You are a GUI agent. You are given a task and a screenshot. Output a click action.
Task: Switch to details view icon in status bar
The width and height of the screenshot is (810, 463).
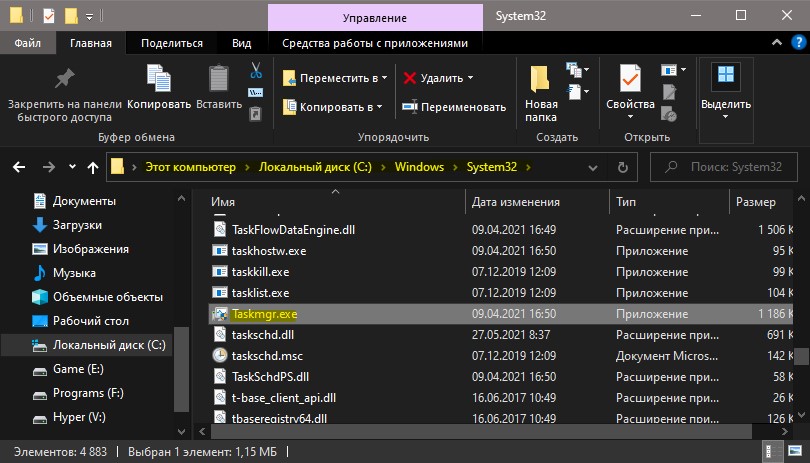point(773,451)
